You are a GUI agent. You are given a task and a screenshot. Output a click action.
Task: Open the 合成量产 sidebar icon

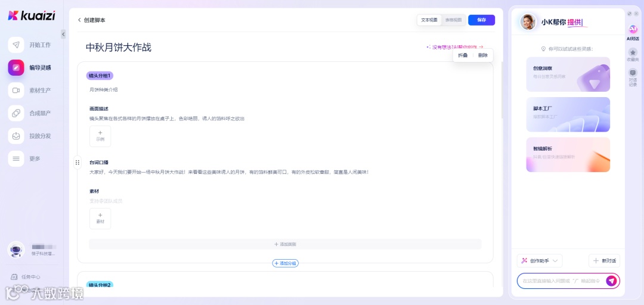coord(16,113)
